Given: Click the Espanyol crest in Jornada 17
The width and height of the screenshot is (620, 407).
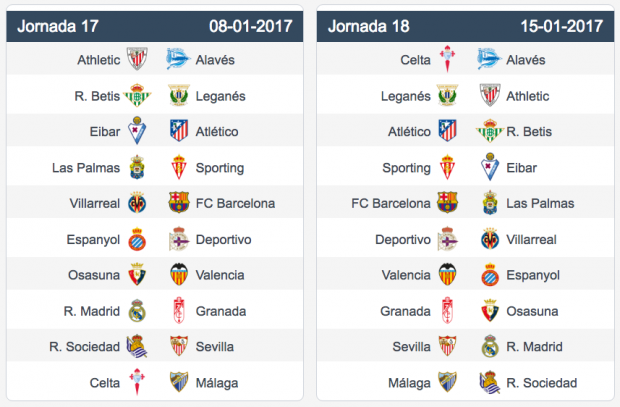Looking at the screenshot, I should click(x=137, y=239).
